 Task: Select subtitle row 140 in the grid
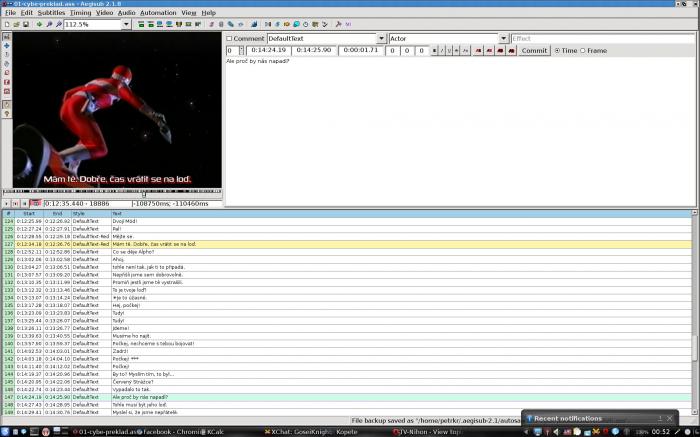coord(347,344)
